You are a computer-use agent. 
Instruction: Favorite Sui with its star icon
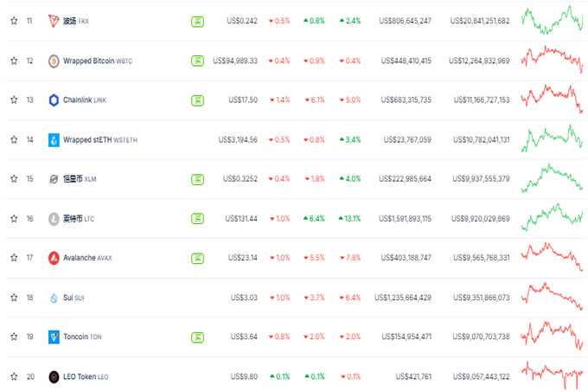click(x=14, y=298)
